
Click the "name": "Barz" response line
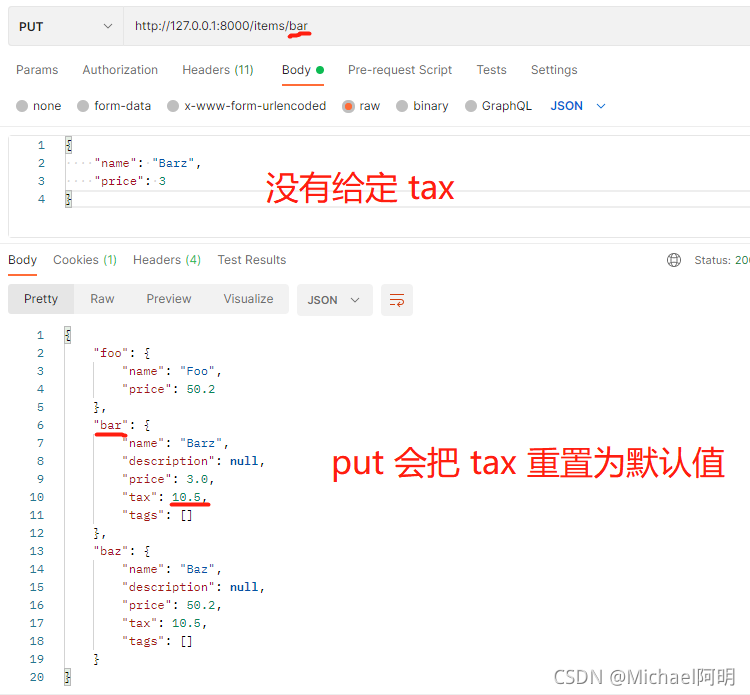(x=176, y=443)
